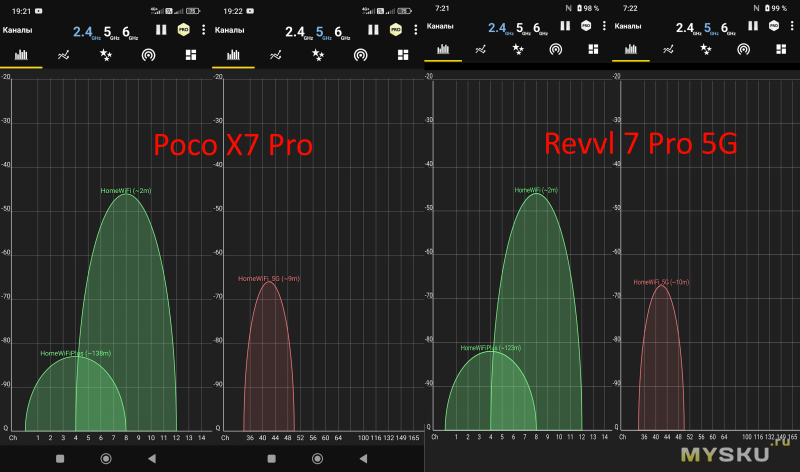Screen dimensions: 800x472
Task: Select 5 GHz band in 7:22 screenshot
Action: tap(711, 29)
